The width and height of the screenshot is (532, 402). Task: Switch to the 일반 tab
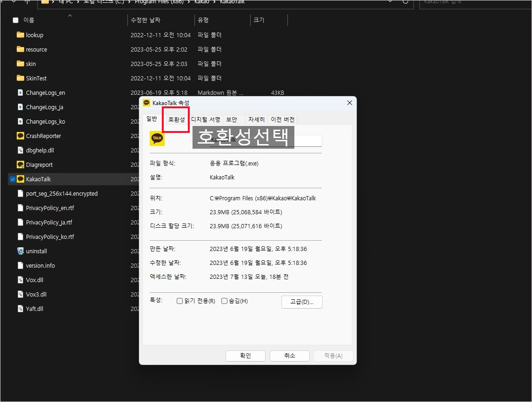pos(152,119)
